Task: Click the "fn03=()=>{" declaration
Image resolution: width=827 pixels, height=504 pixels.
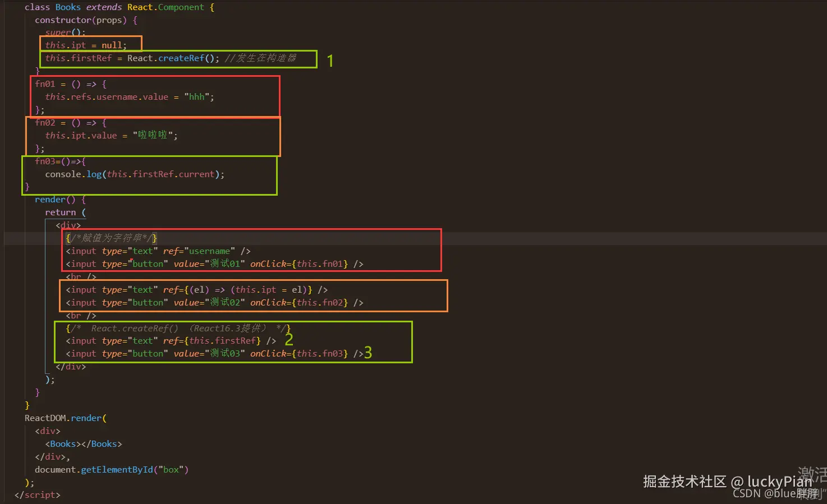Action: click(x=60, y=161)
